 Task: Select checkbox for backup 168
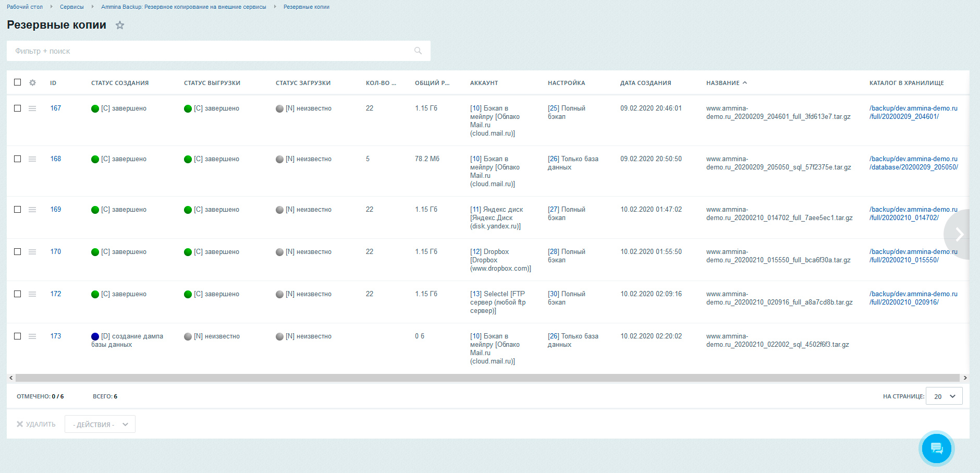(x=17, y=159)
